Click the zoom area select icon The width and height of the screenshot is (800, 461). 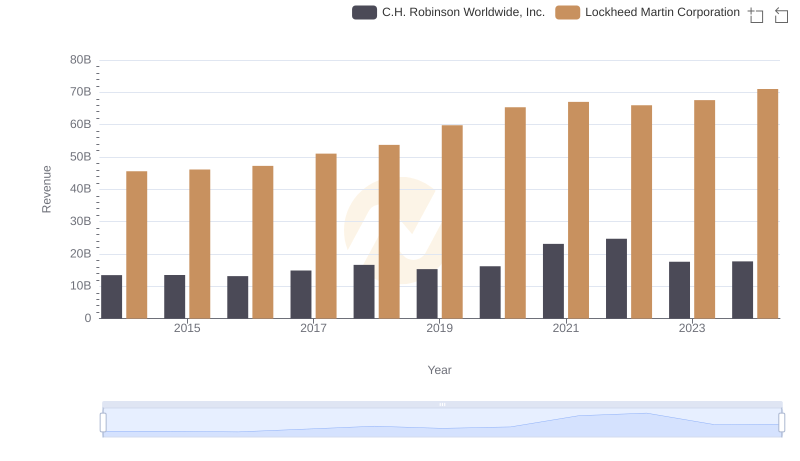(756, 15)
